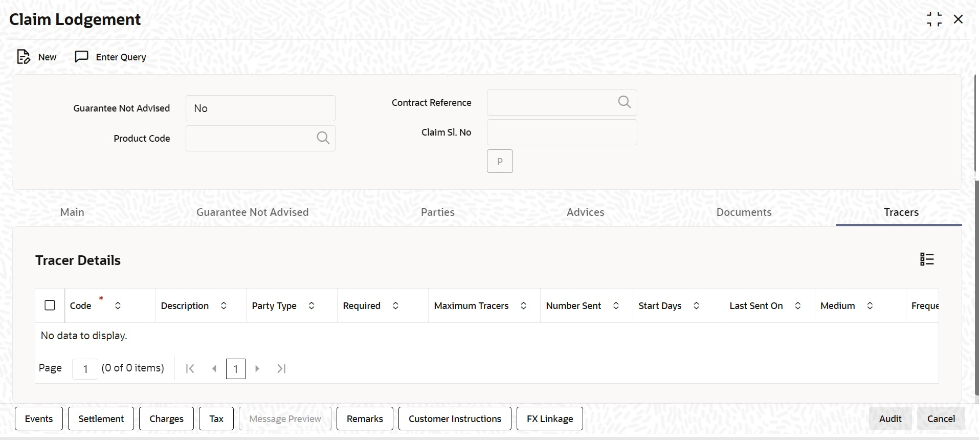Switch to the Parties tab
The width and height of the screenshot is (980, 440).
pos(437,212)
